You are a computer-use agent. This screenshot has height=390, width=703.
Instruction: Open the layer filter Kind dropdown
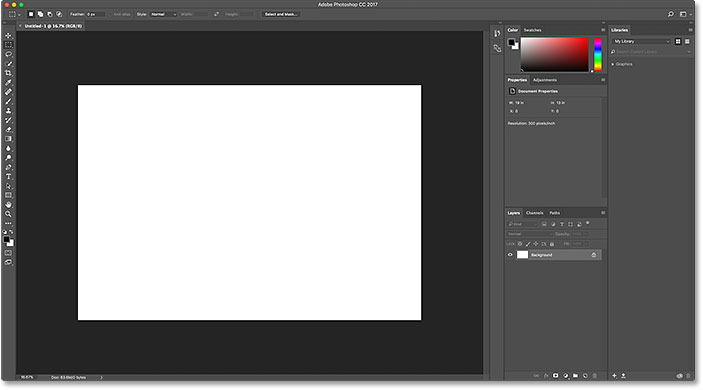tap(522, 224)
